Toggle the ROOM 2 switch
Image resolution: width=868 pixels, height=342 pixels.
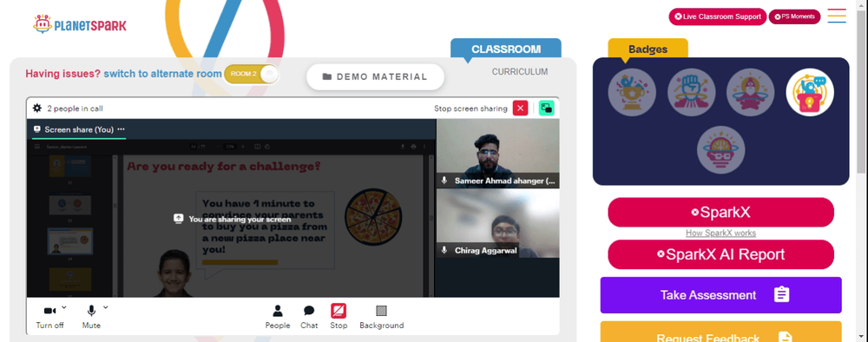(252, 74)
